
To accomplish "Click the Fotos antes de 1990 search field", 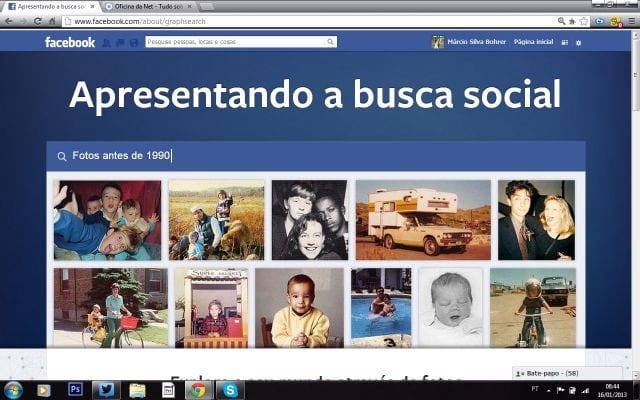I will pos(316,156).
